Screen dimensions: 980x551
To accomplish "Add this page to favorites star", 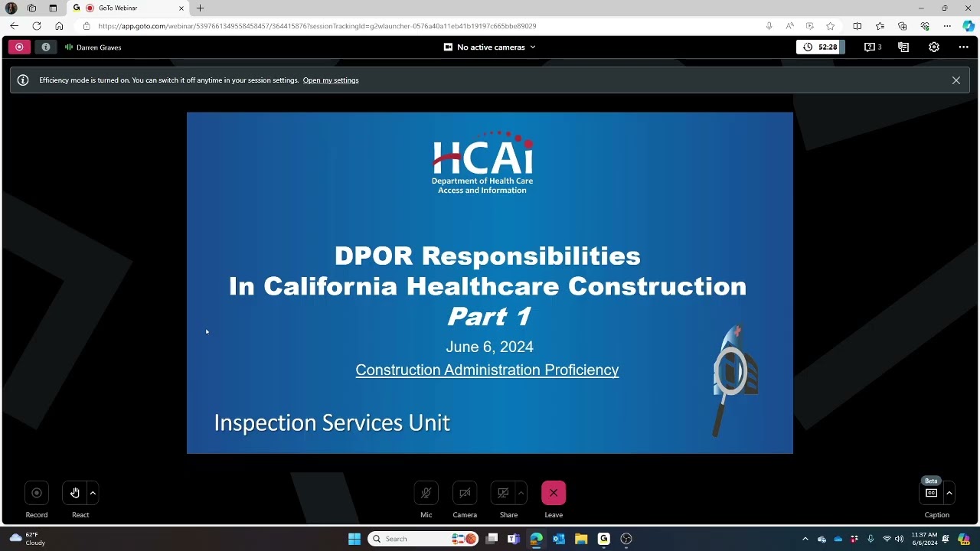I will point(831,26).
